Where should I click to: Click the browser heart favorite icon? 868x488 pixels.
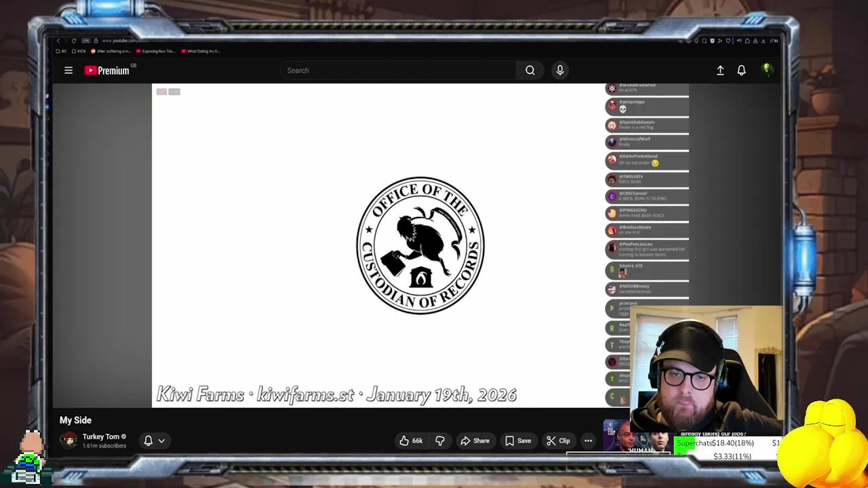pyautogui.click(x=728, y=41)
